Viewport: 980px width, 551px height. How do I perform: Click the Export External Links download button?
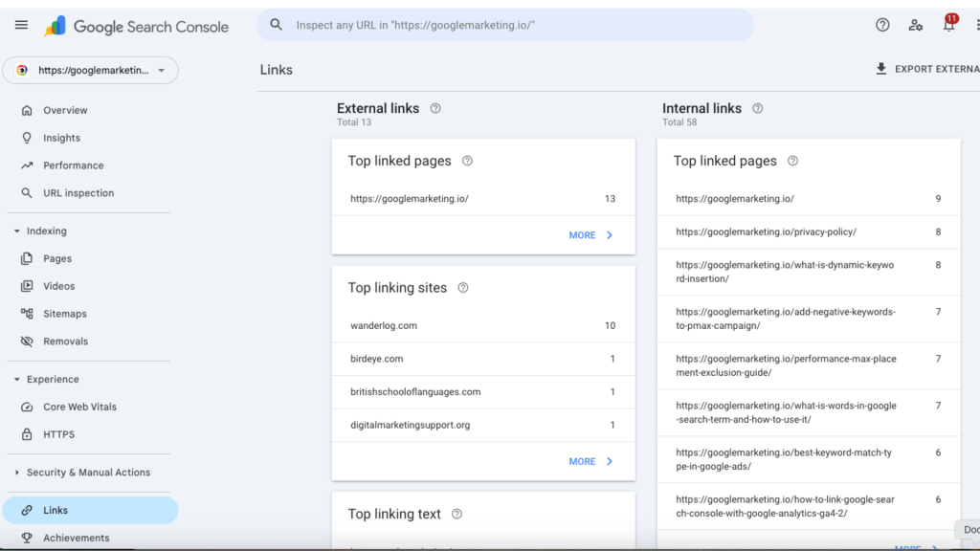point(925,69)
